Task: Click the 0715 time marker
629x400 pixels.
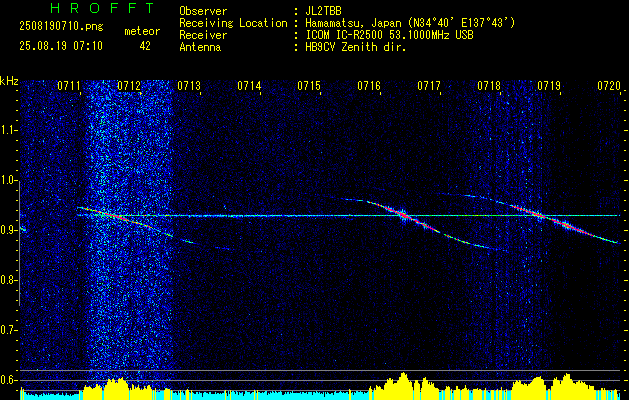Action: (x=309, y=86)
